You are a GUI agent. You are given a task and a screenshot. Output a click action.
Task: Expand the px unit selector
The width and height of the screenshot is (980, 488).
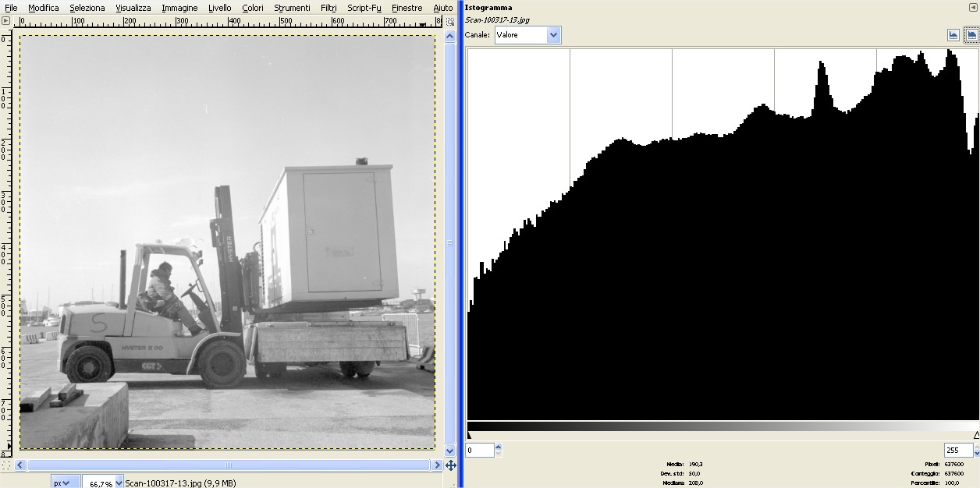point(62,483)
